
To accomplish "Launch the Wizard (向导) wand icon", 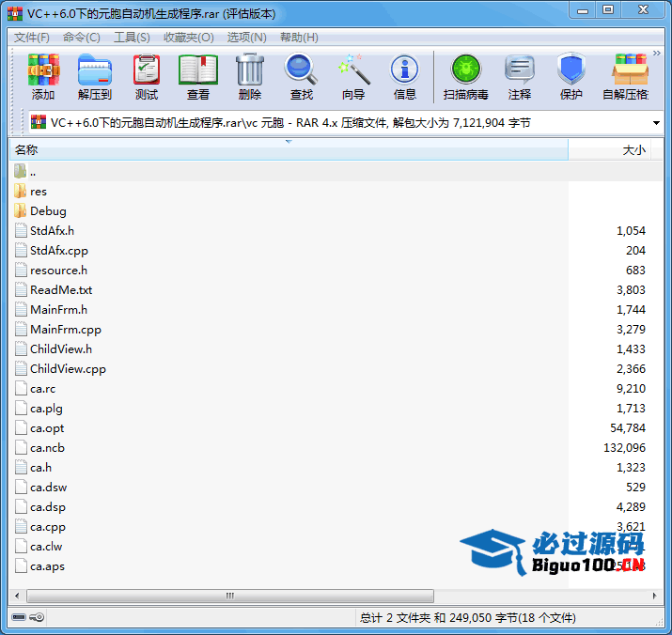I will [353, 77].
